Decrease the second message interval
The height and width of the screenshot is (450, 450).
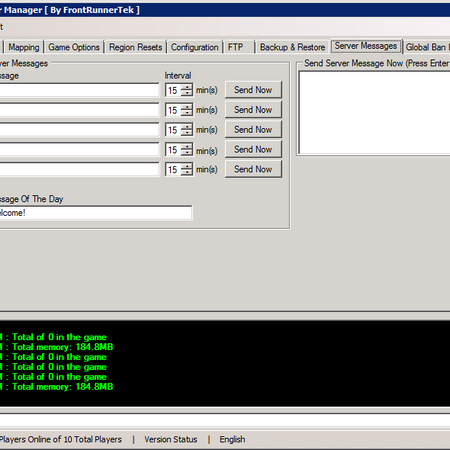(x=187, y=113)
